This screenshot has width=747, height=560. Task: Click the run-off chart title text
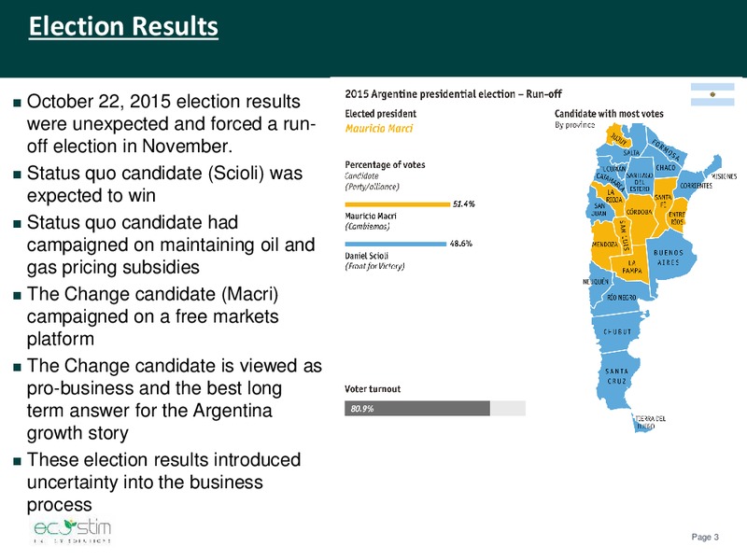[x=454, y=94]
